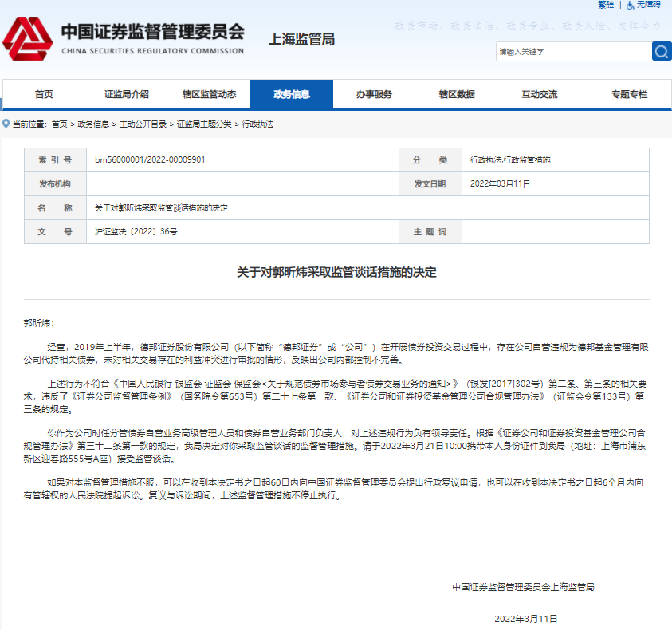
Task: Select the 政务信息 navigation tab
Action: pyautogui.click(x=290, y=93)
